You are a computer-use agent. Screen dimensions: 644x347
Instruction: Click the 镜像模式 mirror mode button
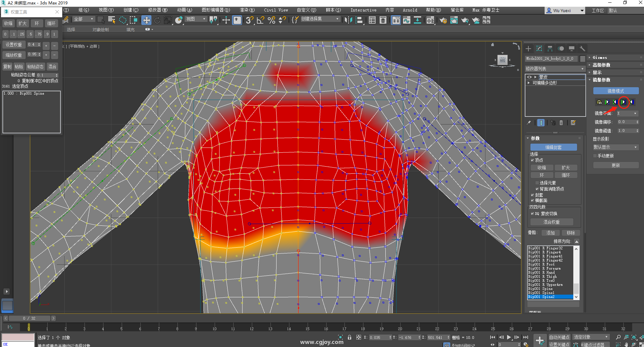pos(616,91)
